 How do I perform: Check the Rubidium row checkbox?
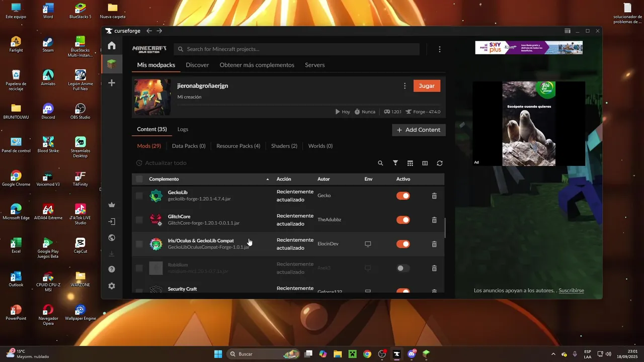[x=139, y=268]
